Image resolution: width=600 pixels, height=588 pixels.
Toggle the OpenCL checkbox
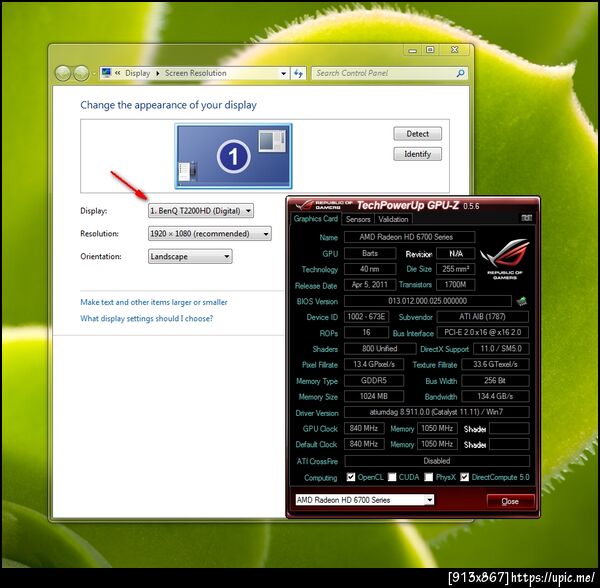click(x=351, y=477)
